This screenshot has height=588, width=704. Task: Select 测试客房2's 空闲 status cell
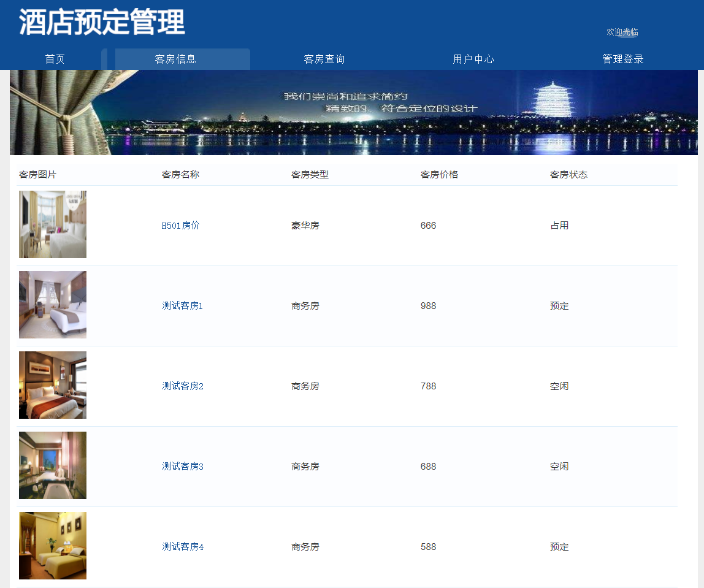pos(559,386)
